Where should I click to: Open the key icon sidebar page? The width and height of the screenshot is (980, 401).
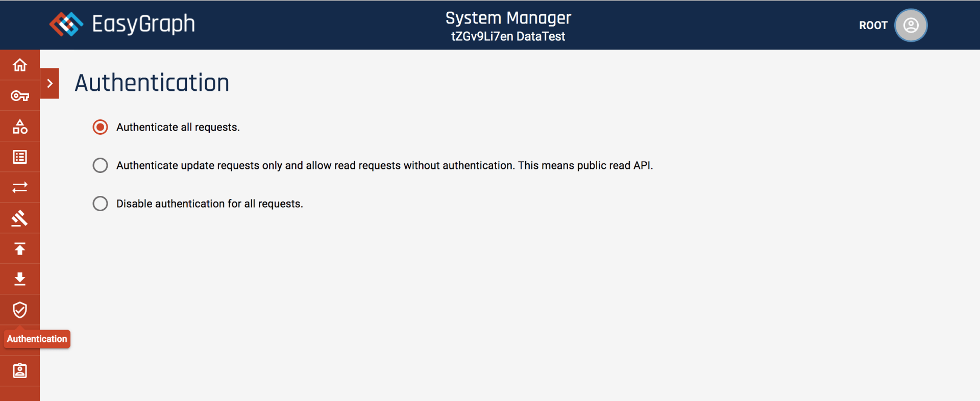[20, 96]
